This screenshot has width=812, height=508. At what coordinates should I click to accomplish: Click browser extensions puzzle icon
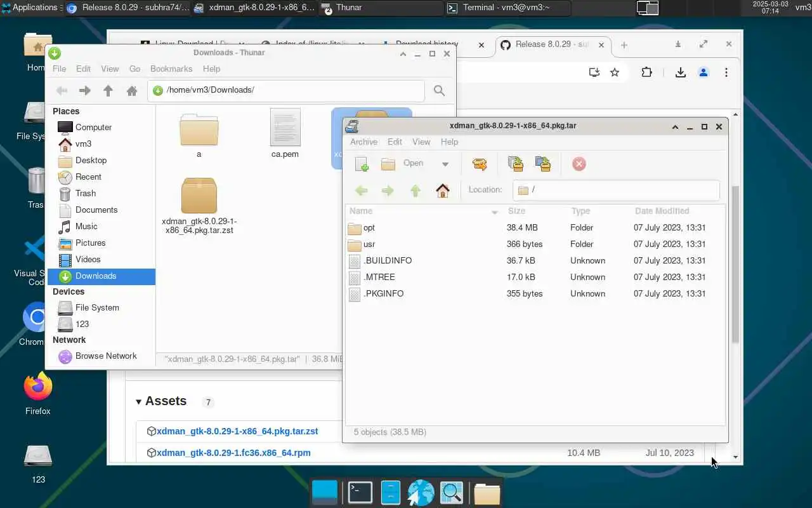[x=646, y=72]
